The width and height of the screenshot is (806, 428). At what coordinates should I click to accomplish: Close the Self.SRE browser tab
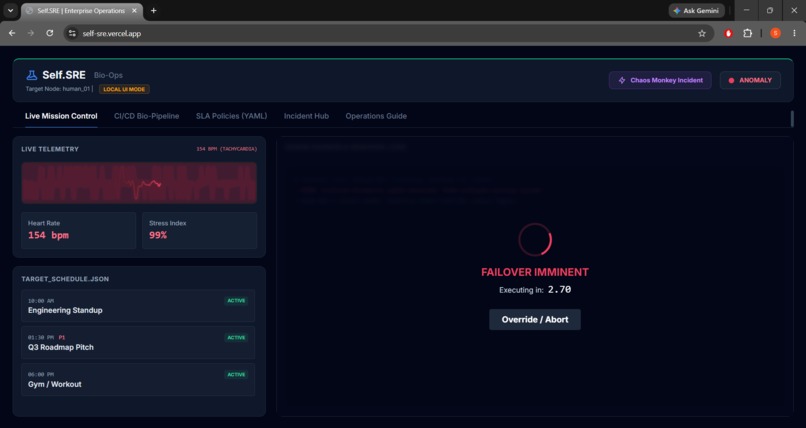[x=134, y=11]
